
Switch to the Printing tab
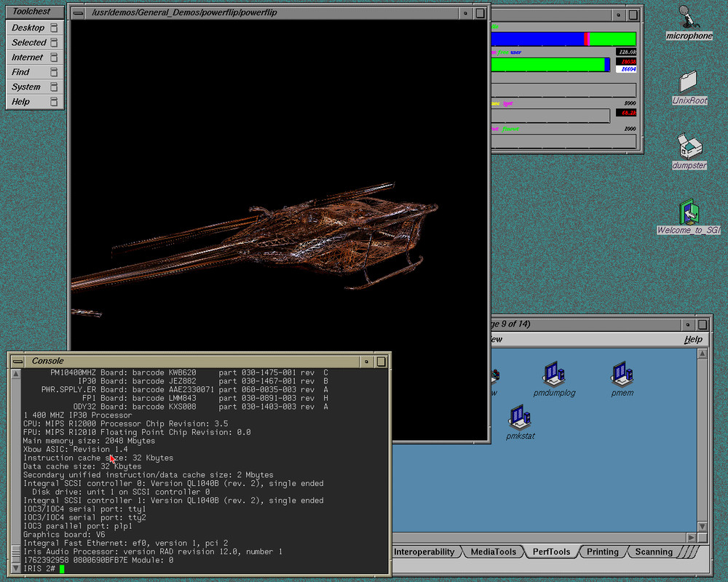coord(602,552)
